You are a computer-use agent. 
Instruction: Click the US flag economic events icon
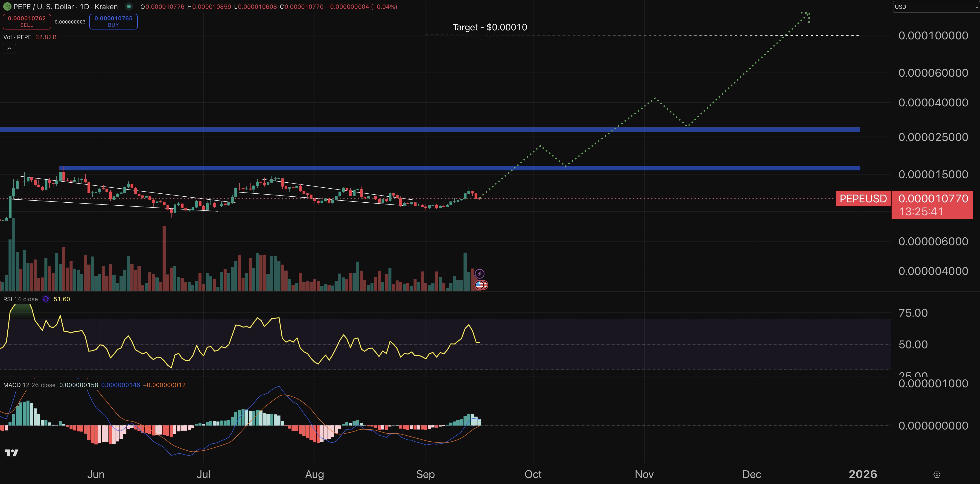tap(480, 285)
